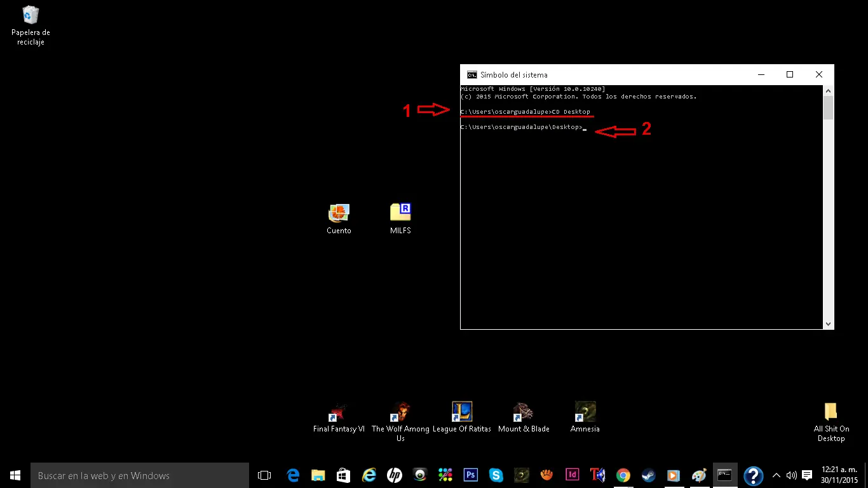Click the Símbolo del sistema title text

(514, 75)
